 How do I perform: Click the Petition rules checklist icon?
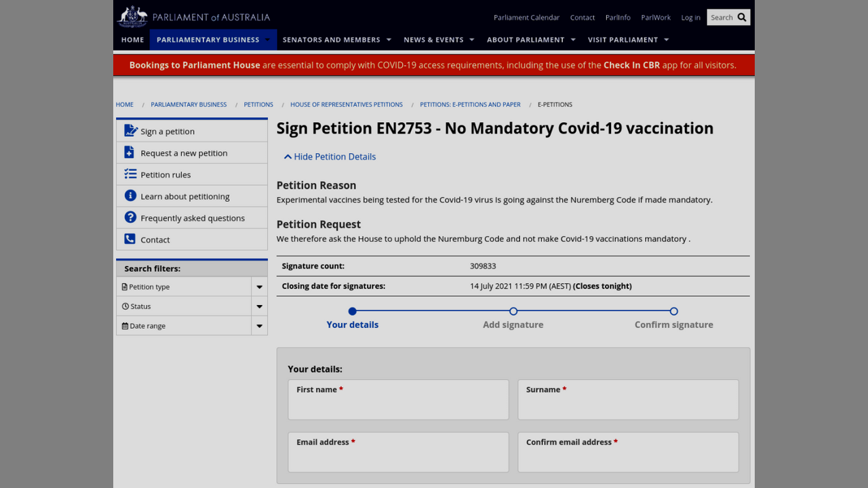130,174
